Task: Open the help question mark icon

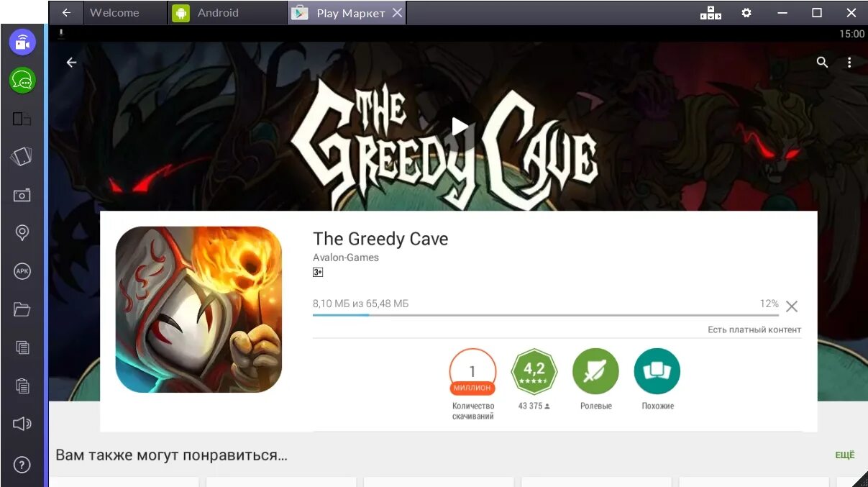Action: (x=22, y=465)
